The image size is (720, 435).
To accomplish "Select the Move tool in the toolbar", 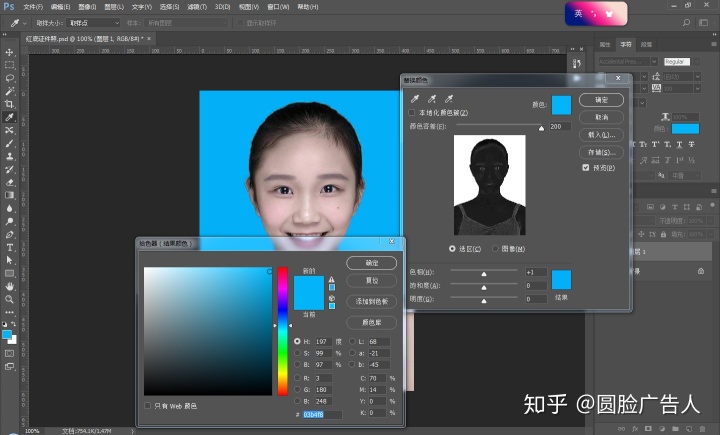I will [x=9, y=52].
